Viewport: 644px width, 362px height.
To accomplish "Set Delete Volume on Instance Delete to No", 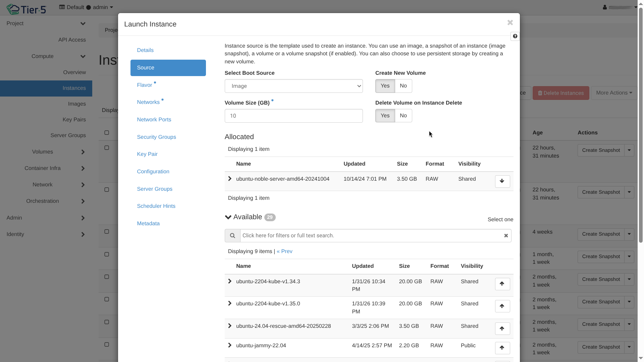I will (x=403, y=116).
